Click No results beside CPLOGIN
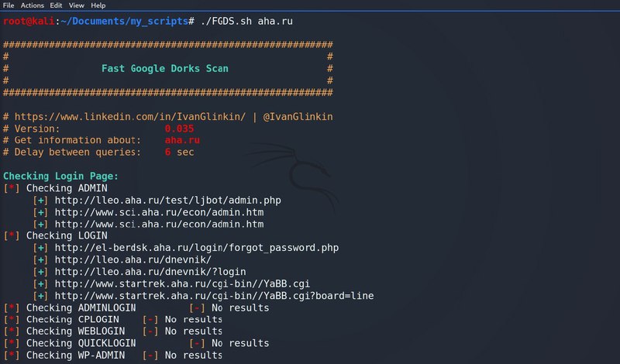This screenshot has height=364, width=620. 193,319
